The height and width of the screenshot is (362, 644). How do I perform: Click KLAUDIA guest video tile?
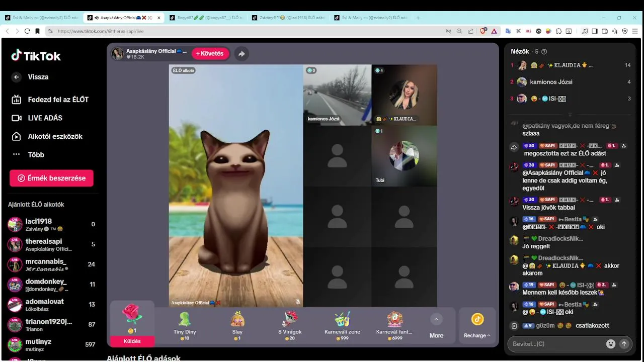(405, 95)
